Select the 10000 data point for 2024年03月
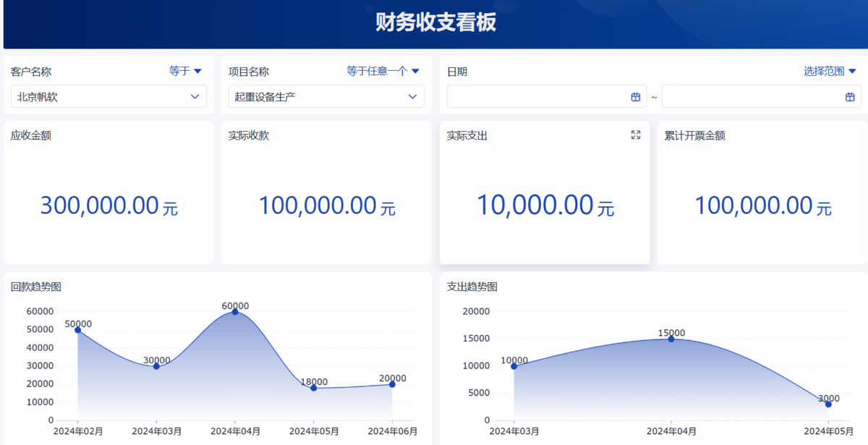This screenshot has width=868, height=445. (514, 366)
